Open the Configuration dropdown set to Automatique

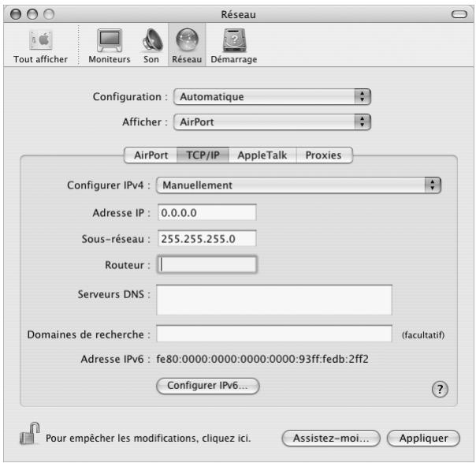coord(272,96)
